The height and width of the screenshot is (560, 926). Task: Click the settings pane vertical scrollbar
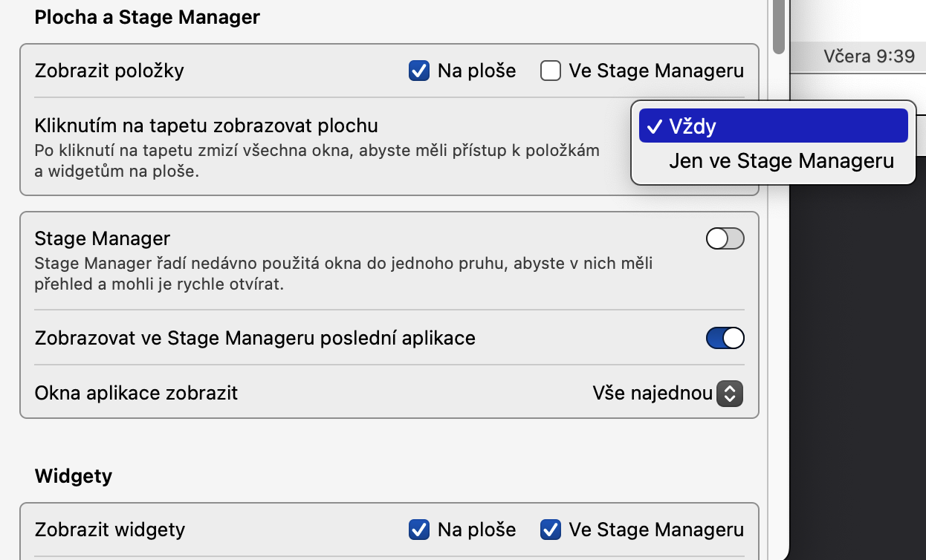click(x=778, y=26)
